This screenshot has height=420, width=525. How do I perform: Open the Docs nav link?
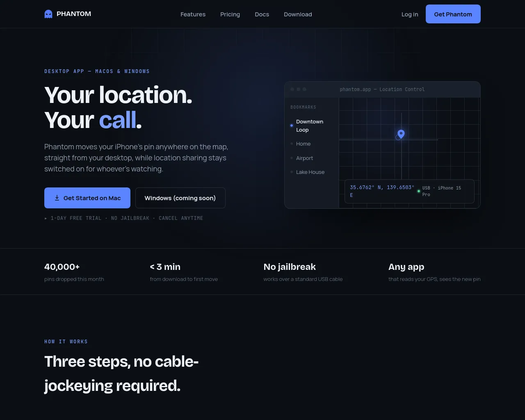262,14
